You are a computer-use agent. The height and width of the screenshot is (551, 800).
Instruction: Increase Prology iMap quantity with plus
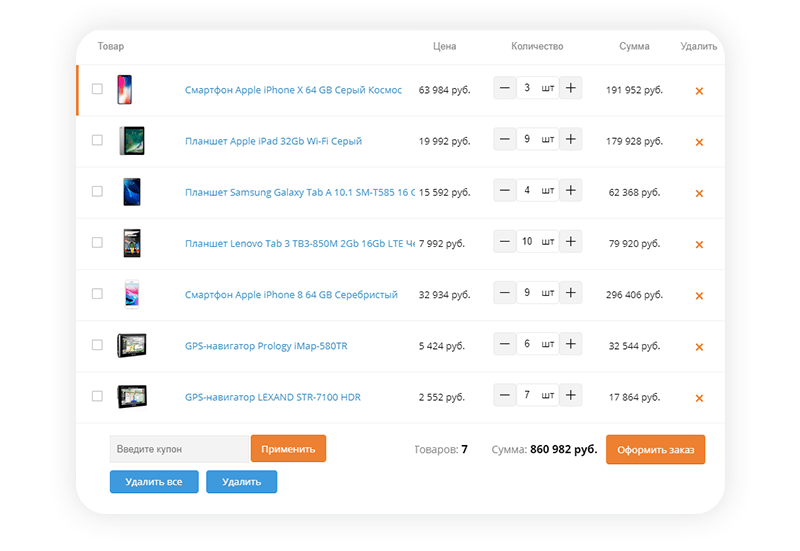pyautogui.click(x=570, y=344)
